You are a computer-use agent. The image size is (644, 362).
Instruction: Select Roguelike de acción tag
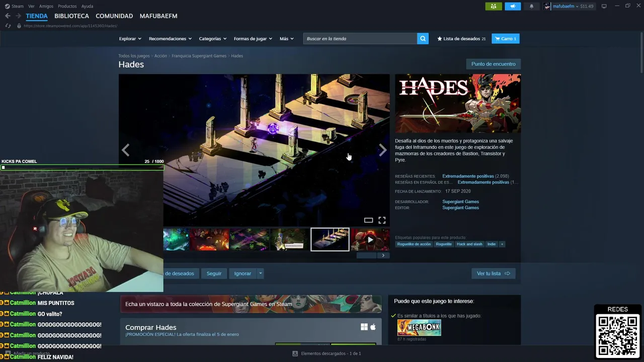pos(414,244)
